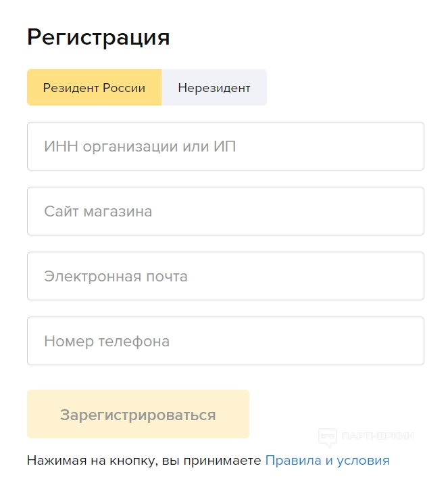Select the shop website text box

tap(225, 211)
